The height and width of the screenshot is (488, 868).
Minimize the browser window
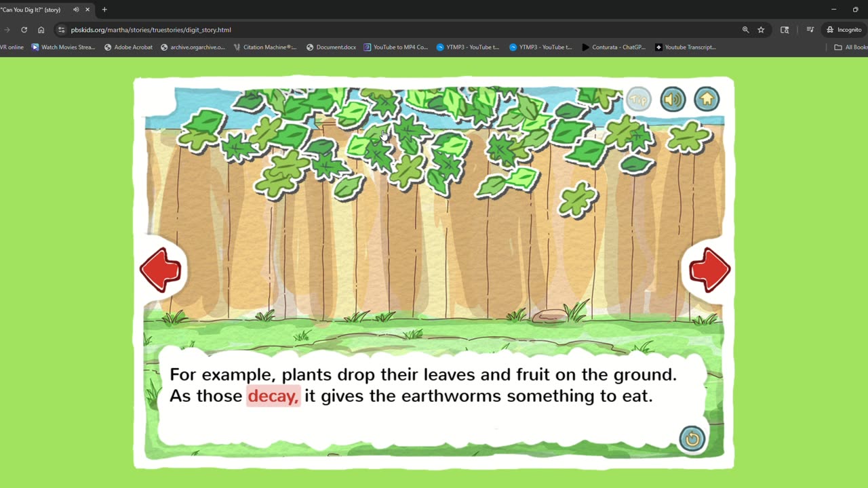[834, 9]
